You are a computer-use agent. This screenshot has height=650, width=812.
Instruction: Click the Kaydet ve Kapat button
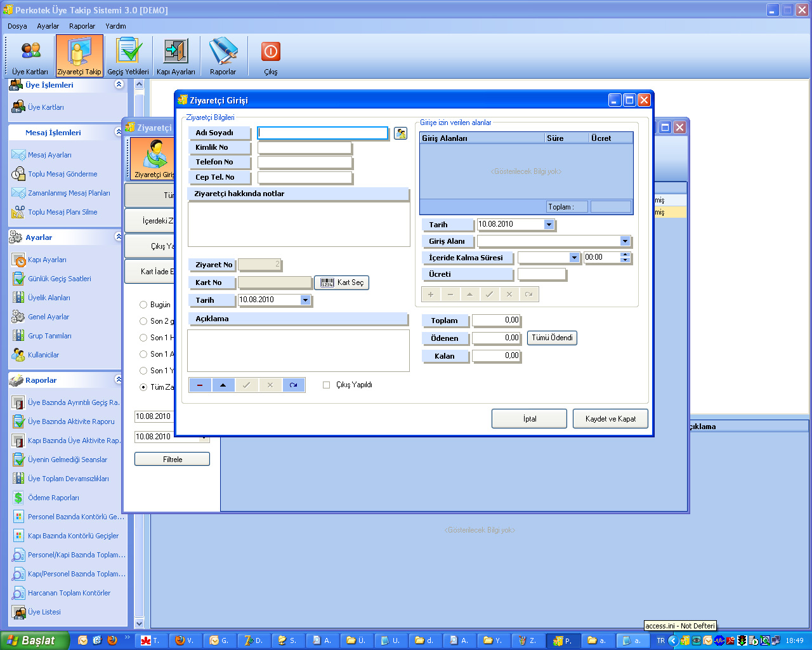coord(610,419)
